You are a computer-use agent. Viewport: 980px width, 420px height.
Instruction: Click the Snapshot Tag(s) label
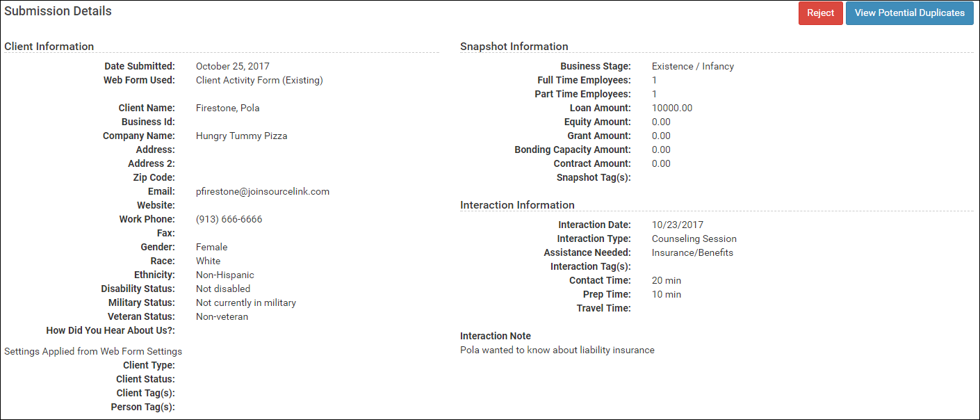[594, 177]
